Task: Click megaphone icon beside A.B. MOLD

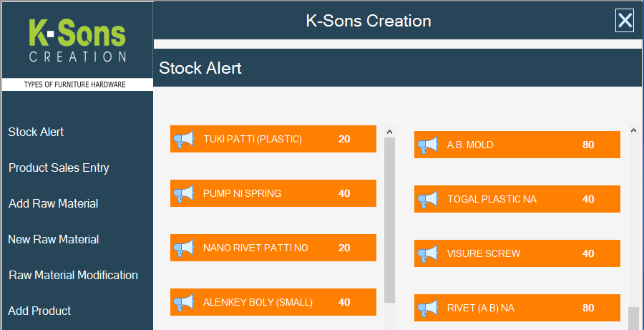Action: tap(427, 145)
